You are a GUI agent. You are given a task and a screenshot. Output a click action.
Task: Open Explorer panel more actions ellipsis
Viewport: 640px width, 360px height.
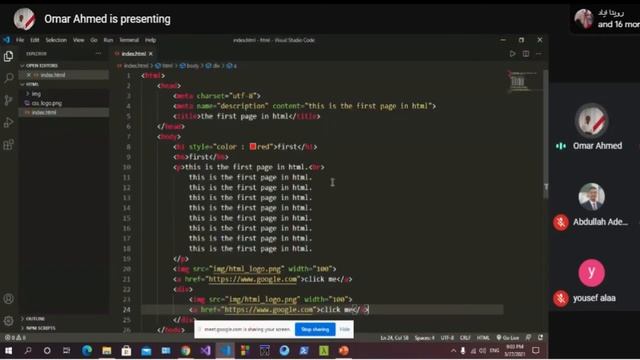click(x=98, y=53)
